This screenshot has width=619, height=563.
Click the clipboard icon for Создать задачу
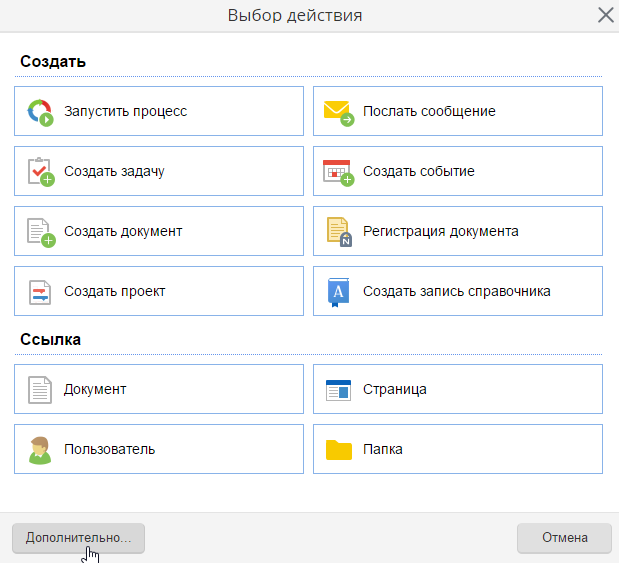pos(39,172)
